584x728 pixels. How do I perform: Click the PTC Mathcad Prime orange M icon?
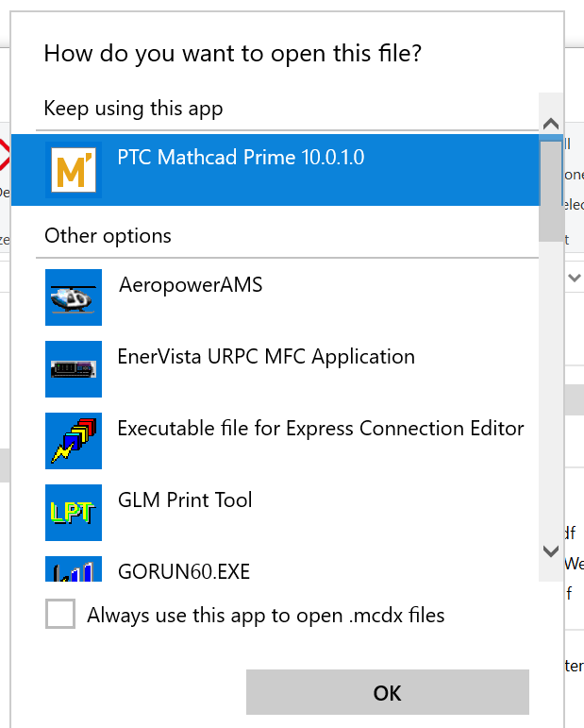73,170
